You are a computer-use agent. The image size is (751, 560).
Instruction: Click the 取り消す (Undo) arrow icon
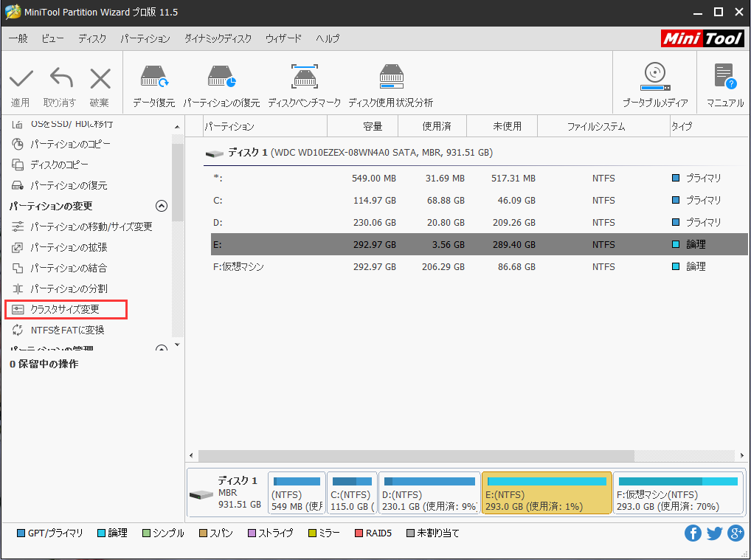(60, 80)
